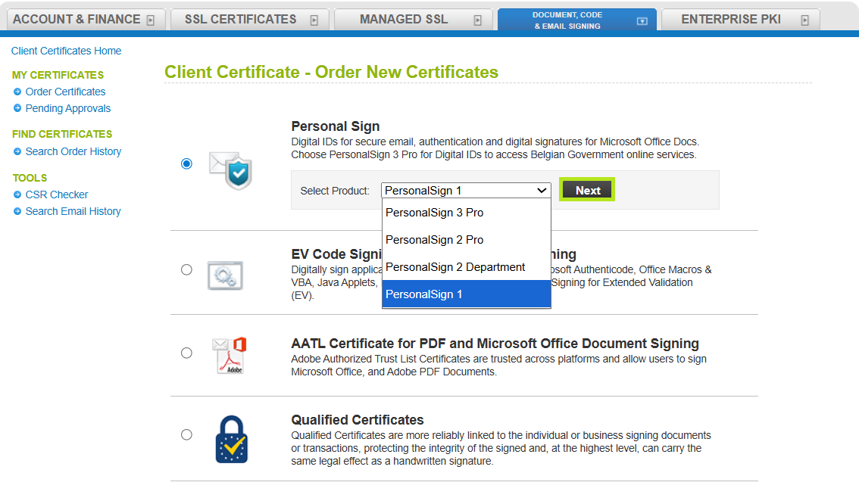Click the bullet icon beside Pending Approvals
Image resolution: width=859 pixels, height=504 pixels.
(x=17, y=108)
